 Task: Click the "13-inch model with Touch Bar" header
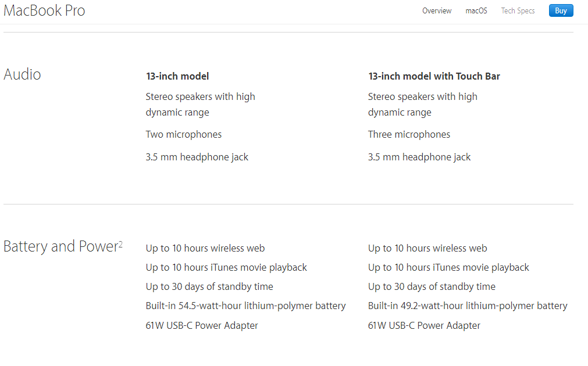434,76
